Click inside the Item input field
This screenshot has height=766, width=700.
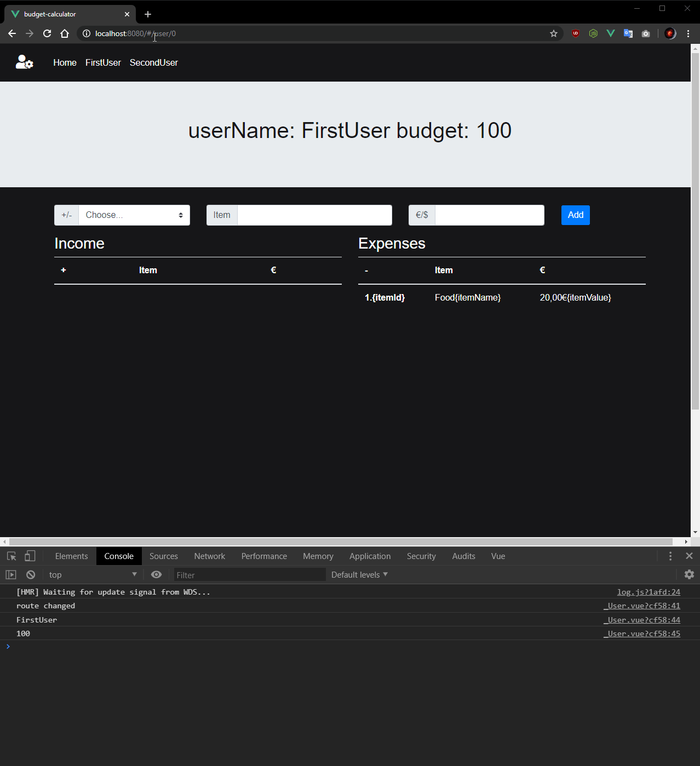point(314,215)
